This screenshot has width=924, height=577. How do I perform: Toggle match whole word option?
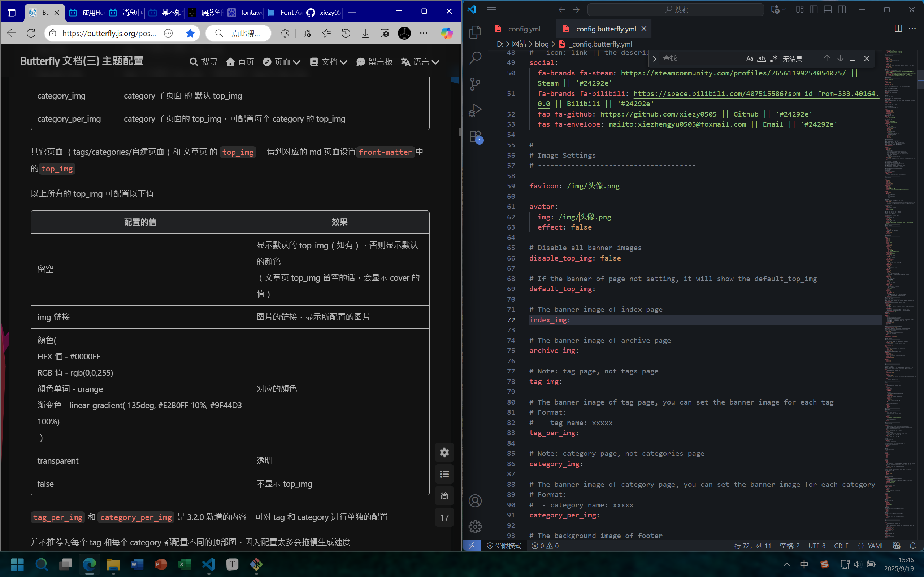762,58
